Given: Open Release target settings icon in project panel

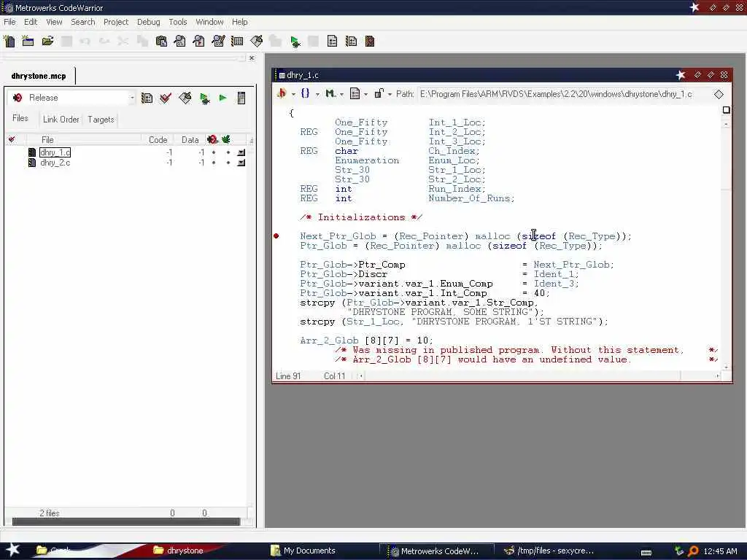Looking at the screenshot, I should (x=147, y=98).
